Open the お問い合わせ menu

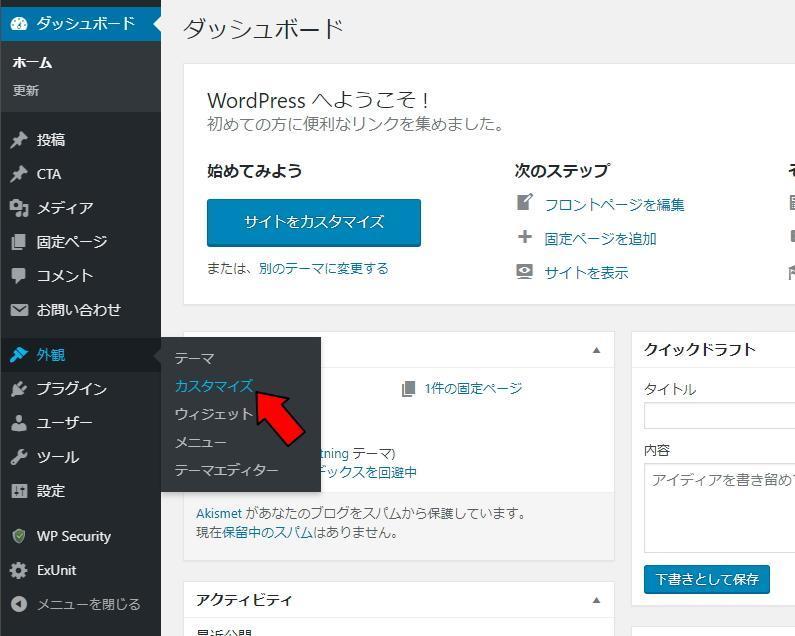click(81, 310)
